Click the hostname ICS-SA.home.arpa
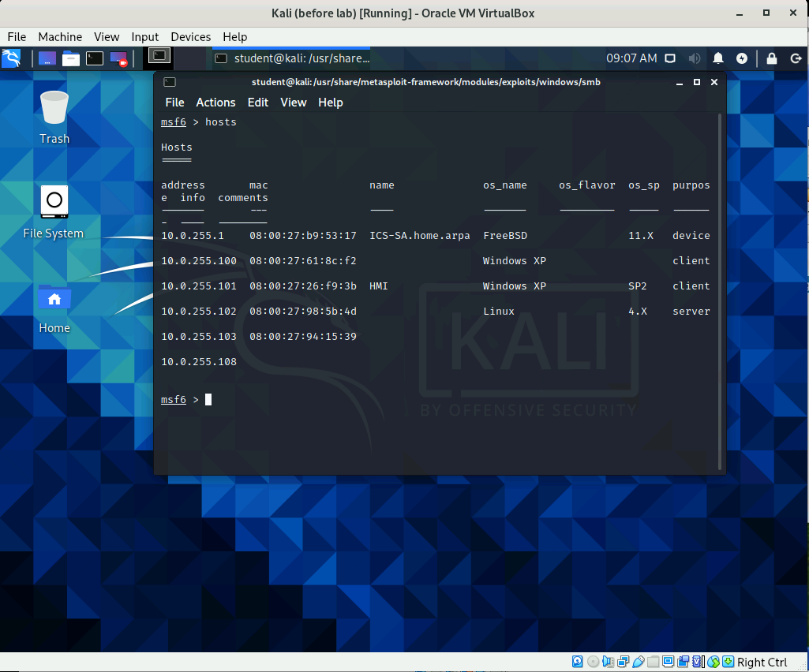This screenshot has width=809, height=672. click(419, 236)
